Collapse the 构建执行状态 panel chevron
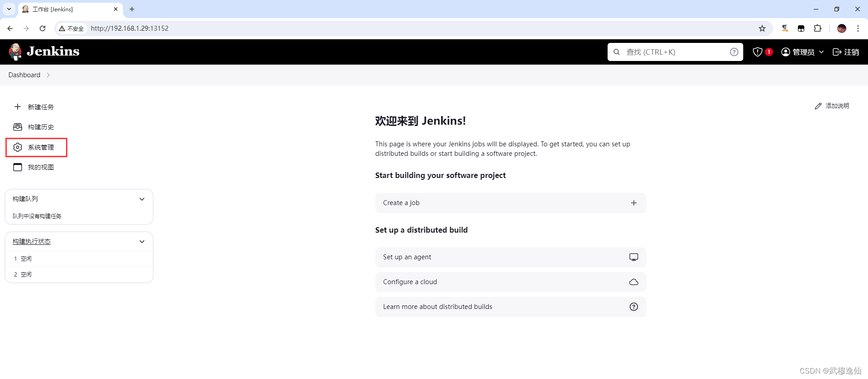 [x=142, y=242]
